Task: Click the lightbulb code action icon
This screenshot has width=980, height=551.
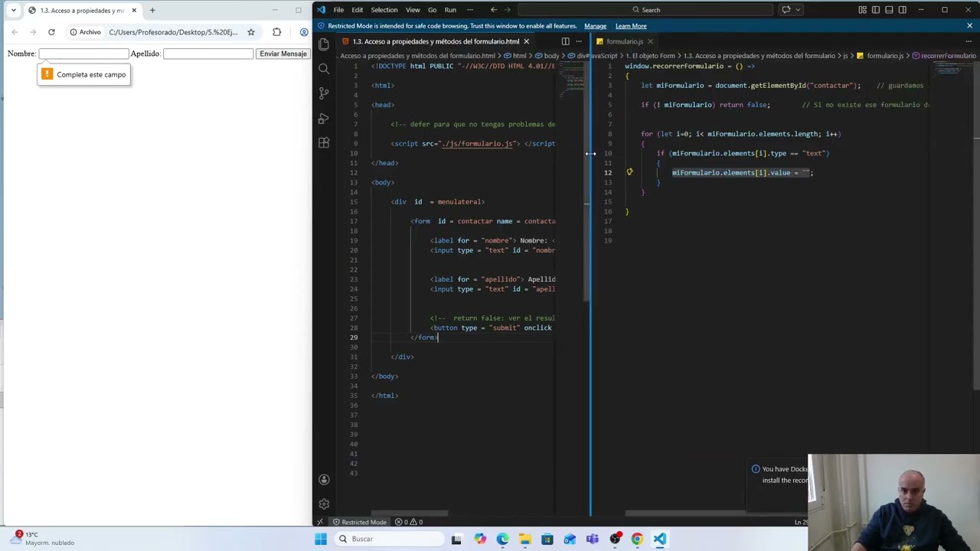Action: click(629, 172)
